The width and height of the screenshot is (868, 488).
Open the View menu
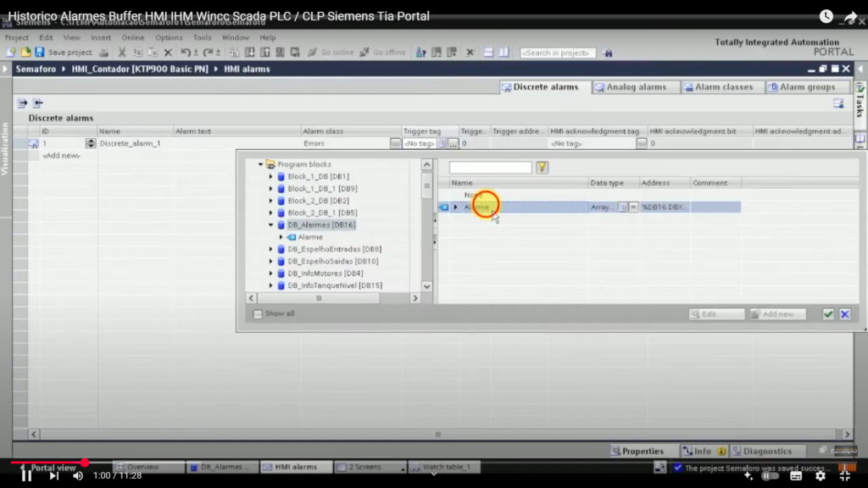pyautogui.click(x=71, y=37)
